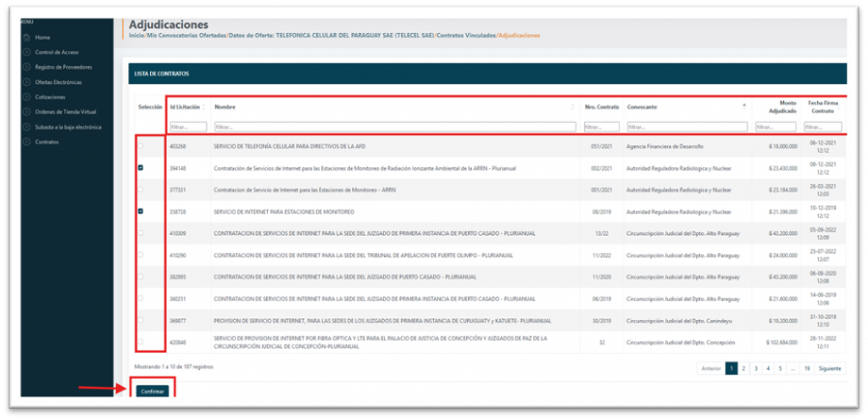Go to the Siguiente page
This screenshot has height=420, width=868.
[829, 368]
